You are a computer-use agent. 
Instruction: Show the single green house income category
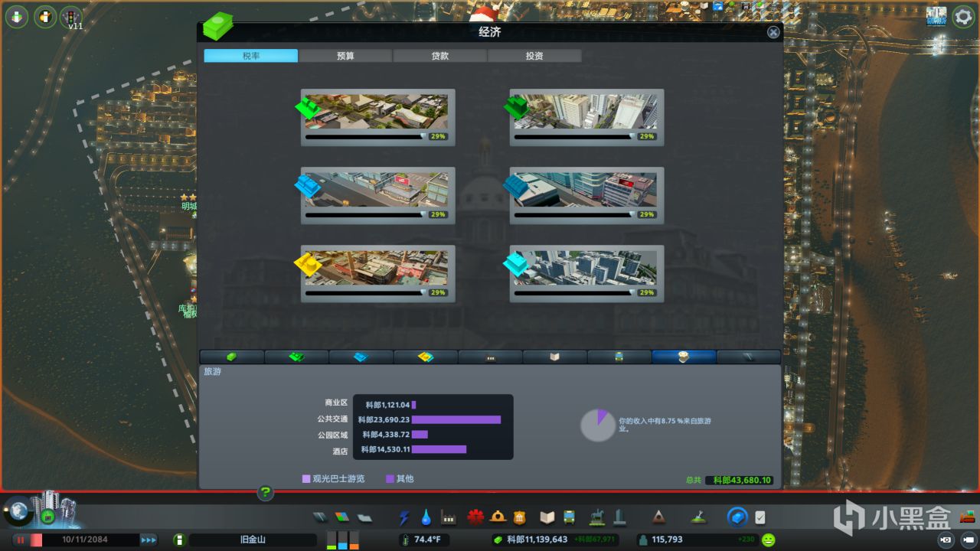click(x=232, y=357)
